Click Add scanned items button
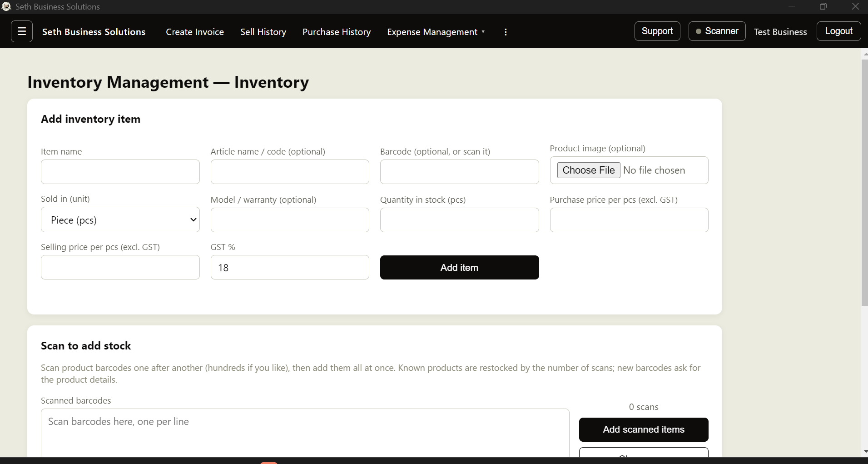 coord(644,429)
